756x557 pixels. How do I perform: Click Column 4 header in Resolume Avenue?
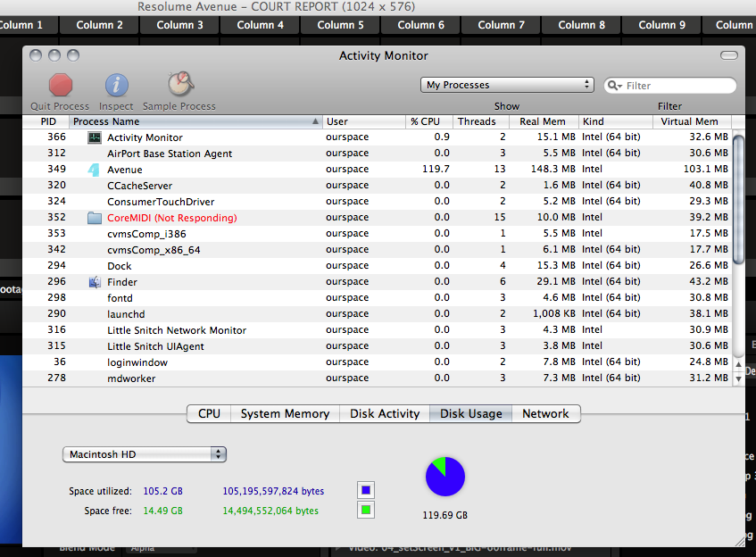260,25
